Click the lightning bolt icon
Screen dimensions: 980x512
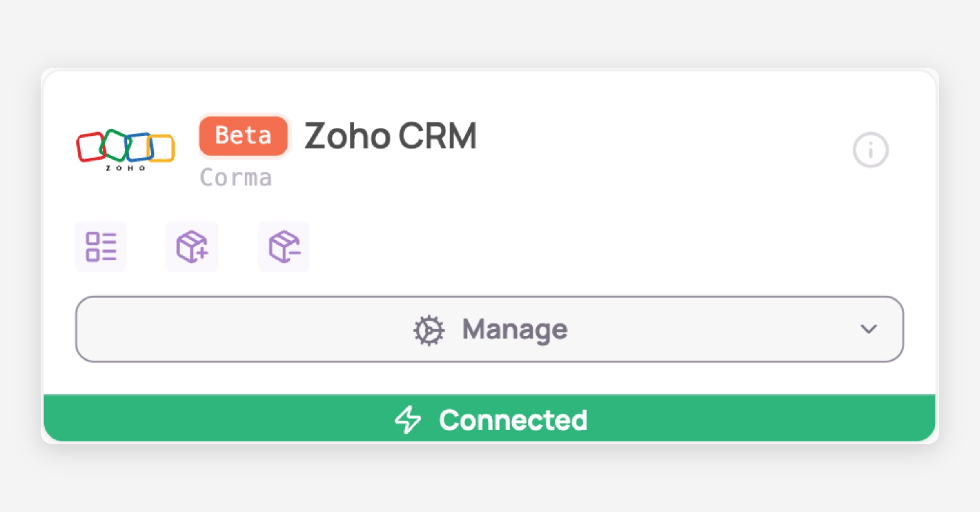pyautogui.click(x=408, y=419)
